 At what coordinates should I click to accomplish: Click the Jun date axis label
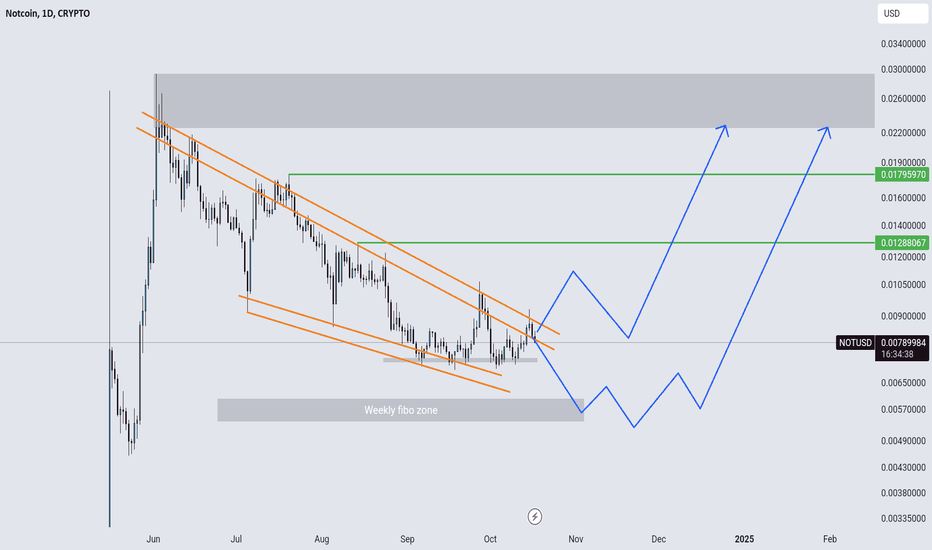point(153,539)
